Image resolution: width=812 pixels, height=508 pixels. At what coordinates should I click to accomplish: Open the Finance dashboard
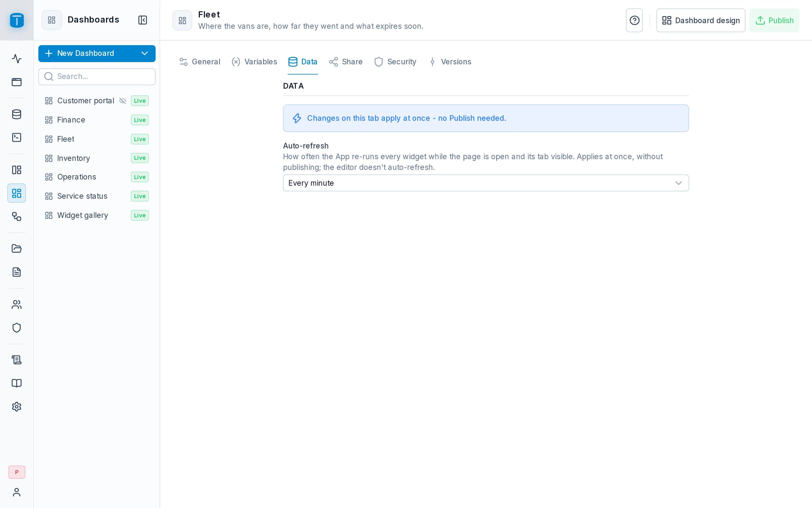[x=97, y=120]
